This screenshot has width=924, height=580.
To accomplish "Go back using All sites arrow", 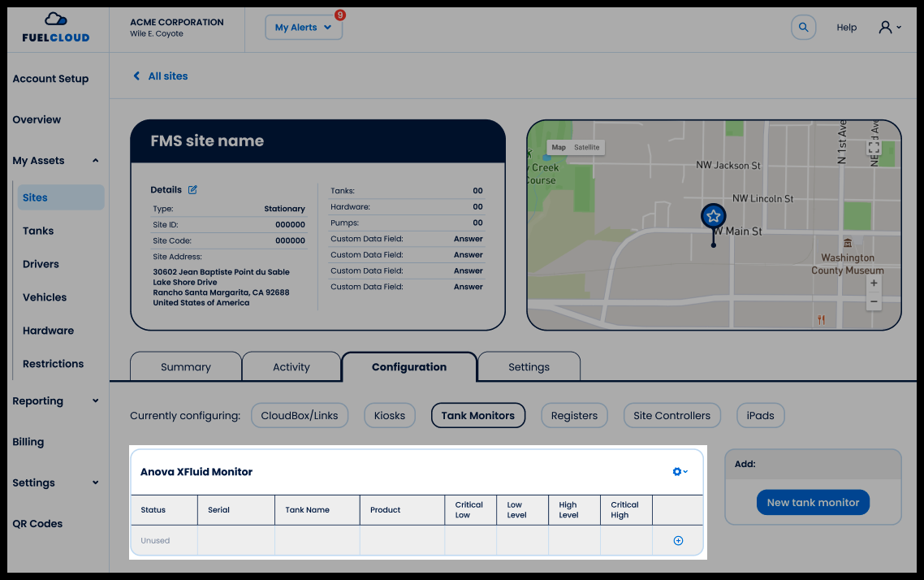I will tap(136, 76).
